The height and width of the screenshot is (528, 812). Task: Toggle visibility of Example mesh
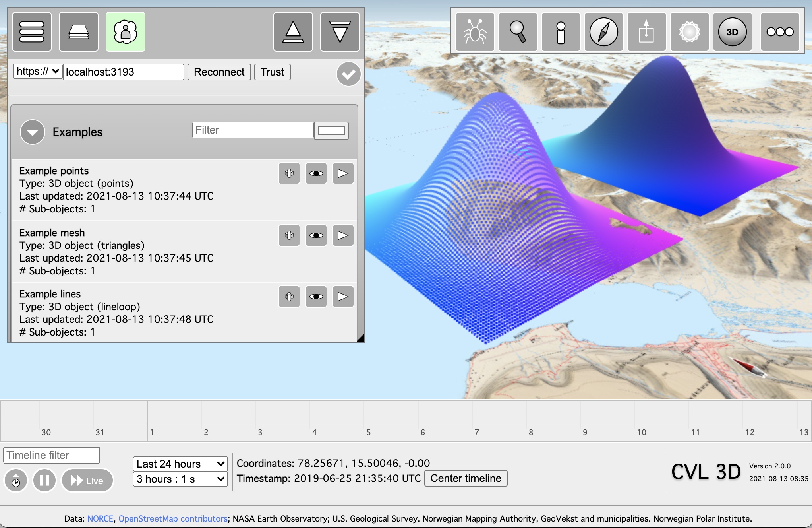(316, 235)
